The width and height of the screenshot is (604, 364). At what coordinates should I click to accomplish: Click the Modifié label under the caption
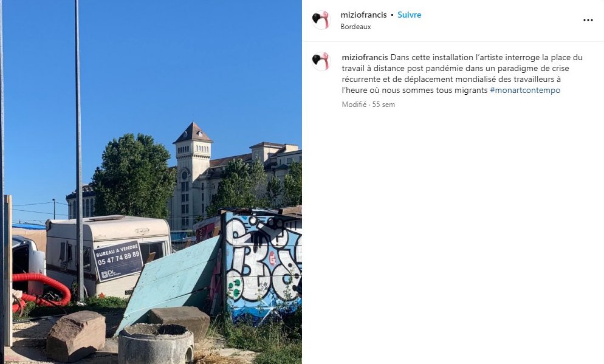[x=354, y=105]
